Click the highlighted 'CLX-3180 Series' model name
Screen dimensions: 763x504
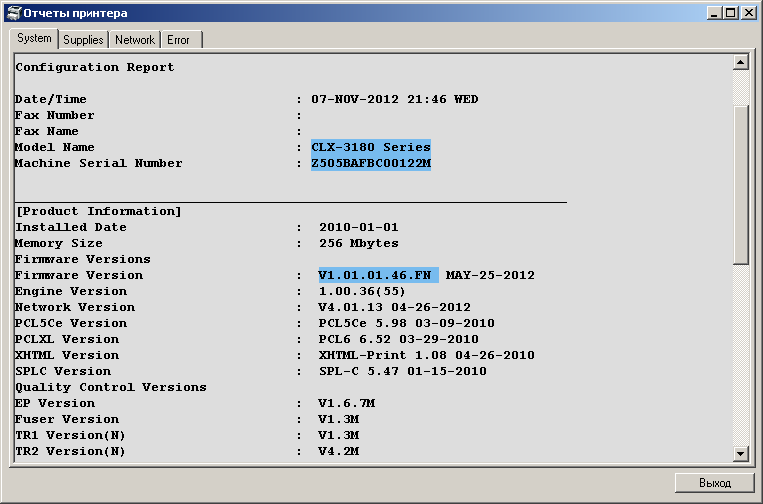pos(371,147)
